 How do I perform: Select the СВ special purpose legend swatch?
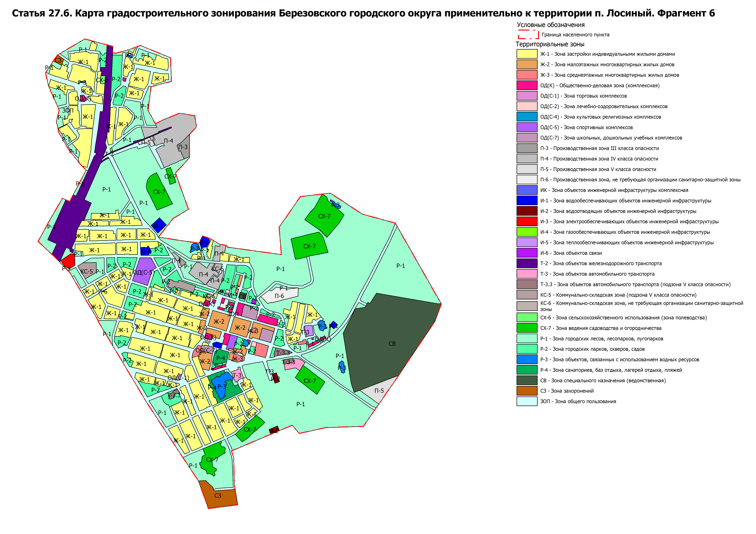[x=527, y=380]
